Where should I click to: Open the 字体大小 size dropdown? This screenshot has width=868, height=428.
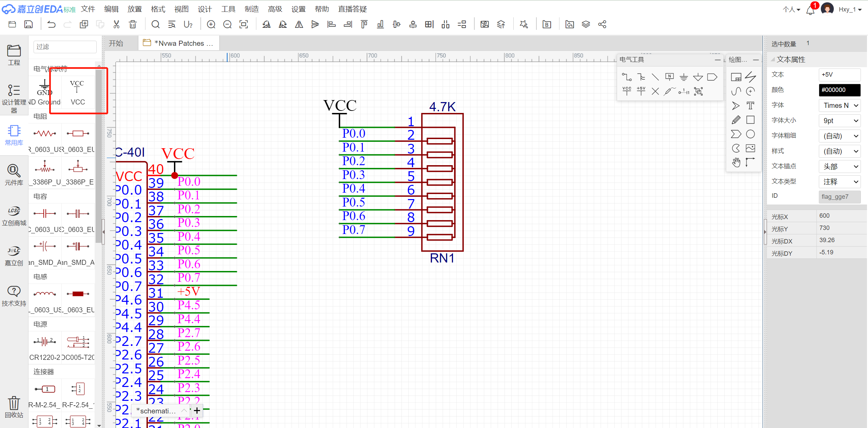(840, 121)
